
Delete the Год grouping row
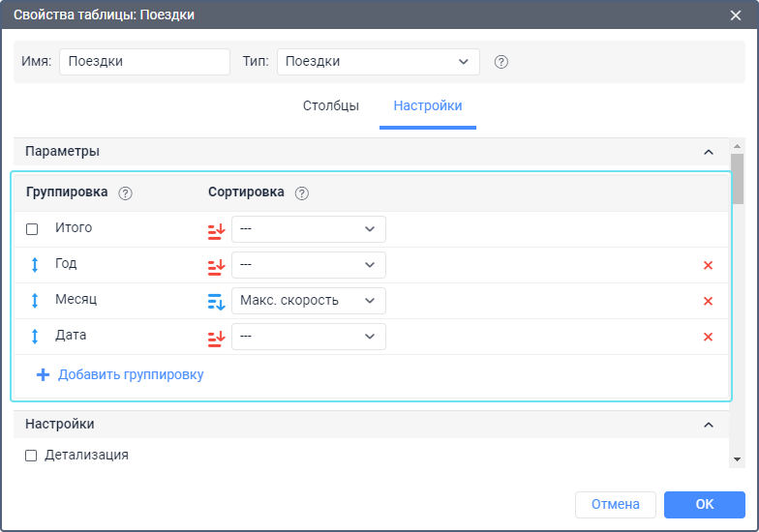708,265
